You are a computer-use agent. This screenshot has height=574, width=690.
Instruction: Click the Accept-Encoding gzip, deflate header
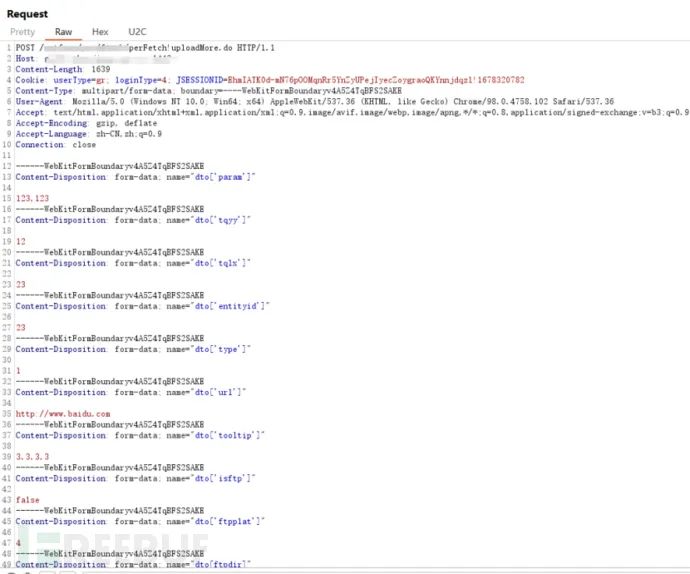(100, 122)
